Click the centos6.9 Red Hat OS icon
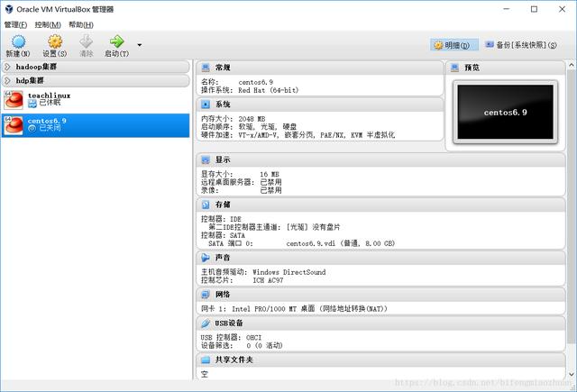Image resolution: width=577 pixels, height=392 pixels. [x=14, y=125]
